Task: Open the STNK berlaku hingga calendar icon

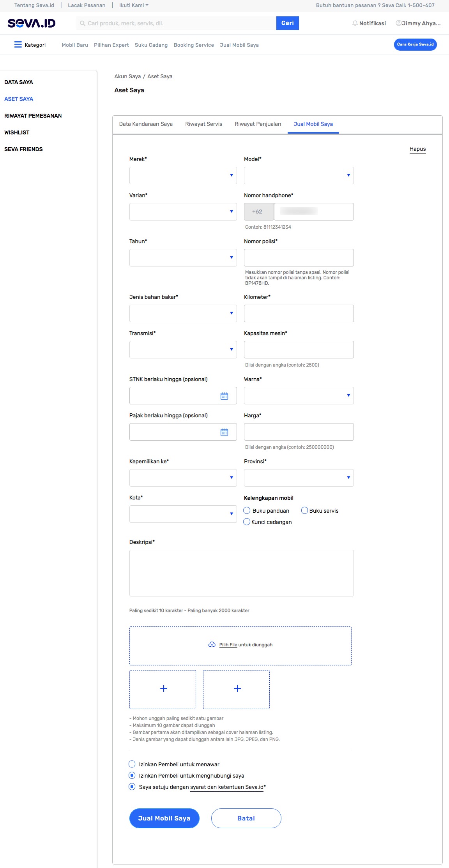Action: (x=224, y=396)
